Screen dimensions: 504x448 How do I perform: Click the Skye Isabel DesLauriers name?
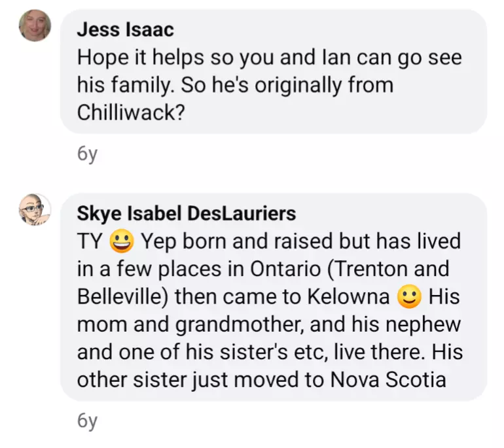187,213
